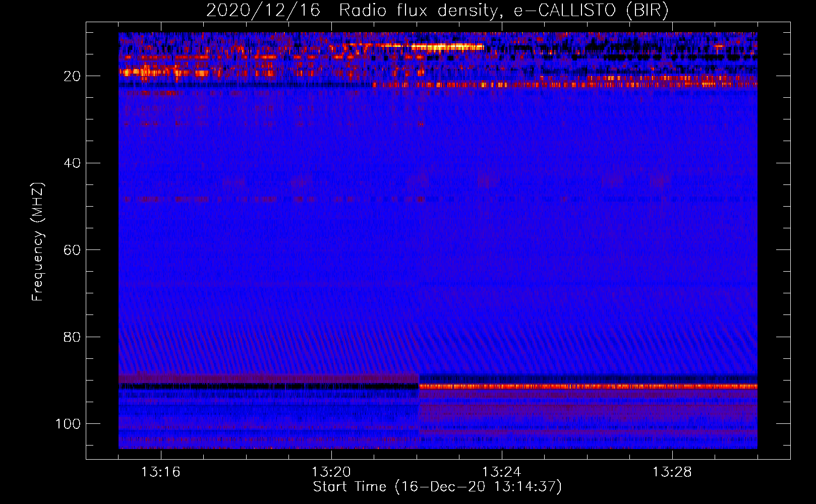This screenshot has height=504, width=816.
Task: Click the plot title '2020/12/16 Radio flux density, e-CALLISTO (BIR)'
Action: (437, 11)
